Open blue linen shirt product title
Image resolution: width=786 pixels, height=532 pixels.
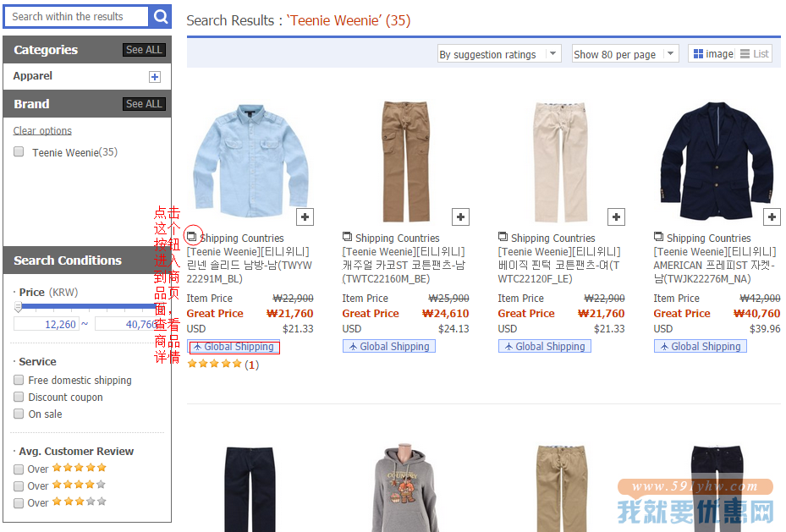coord(249,266)
